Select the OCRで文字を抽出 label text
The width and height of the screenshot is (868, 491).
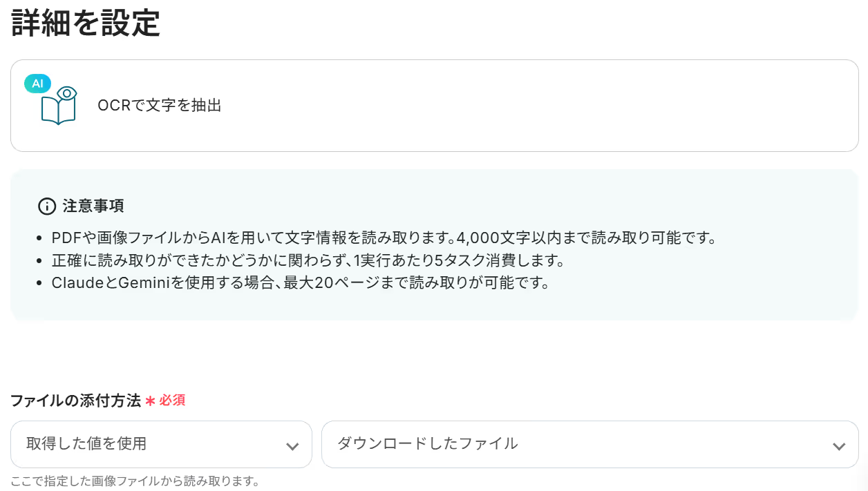(160, 106)
